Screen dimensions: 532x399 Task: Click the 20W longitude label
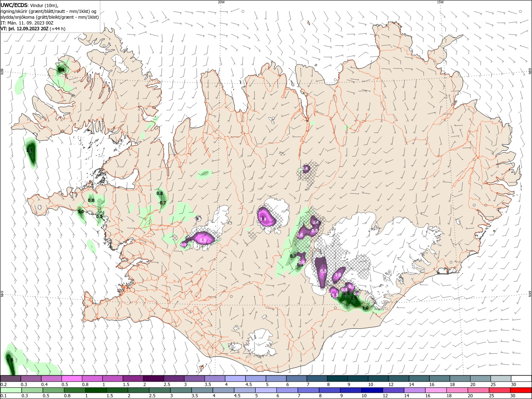[x=221, y=2]
